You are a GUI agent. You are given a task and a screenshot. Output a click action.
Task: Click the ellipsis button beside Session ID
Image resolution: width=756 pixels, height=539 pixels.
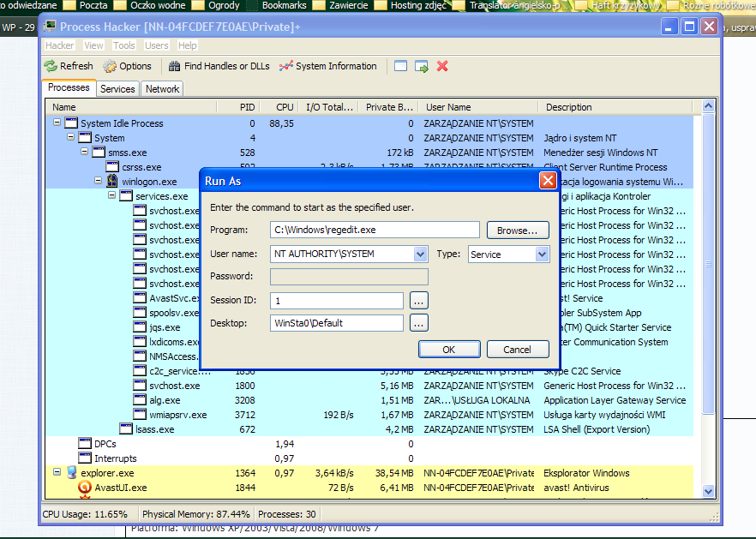point(418,301)
